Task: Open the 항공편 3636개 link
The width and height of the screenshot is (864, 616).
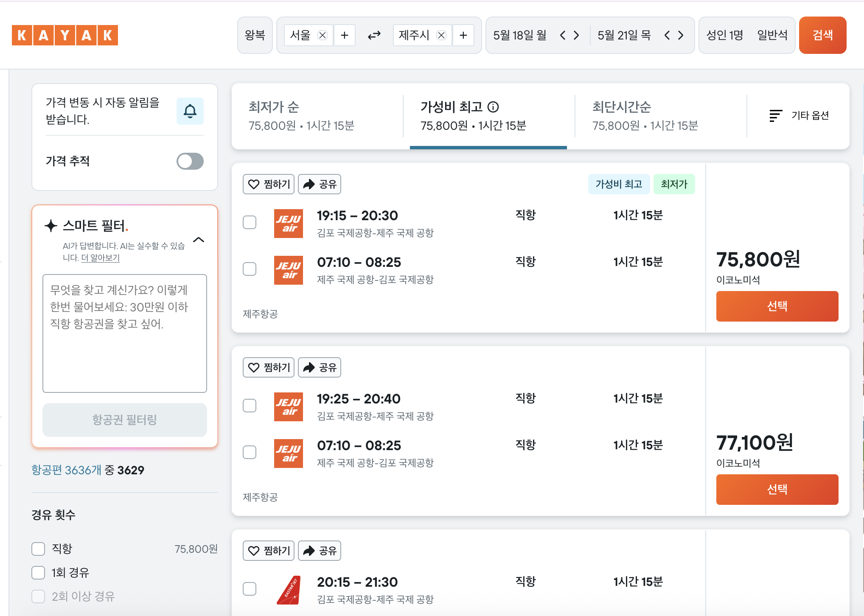Action: pyautogui.click(x=67, y=470)
